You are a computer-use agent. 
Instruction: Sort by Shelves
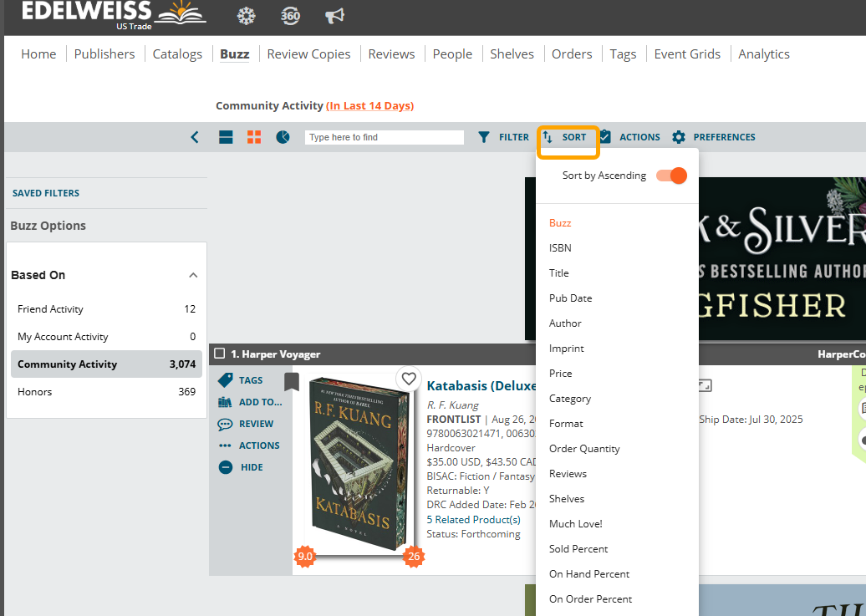567,499
